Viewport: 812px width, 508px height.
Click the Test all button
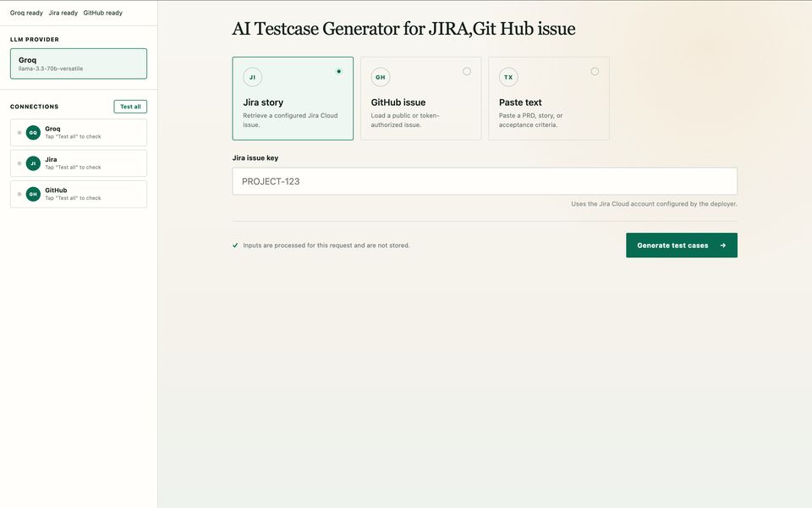pos(130,107)
